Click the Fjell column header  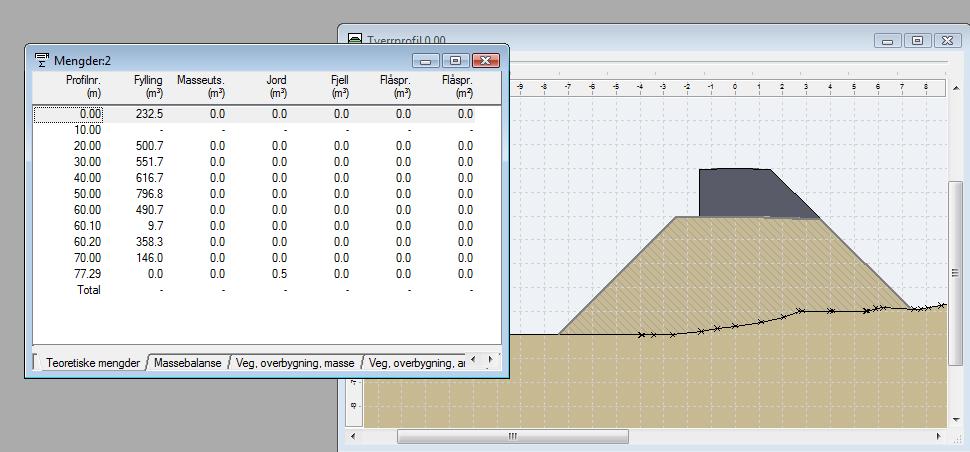(340, 87)
